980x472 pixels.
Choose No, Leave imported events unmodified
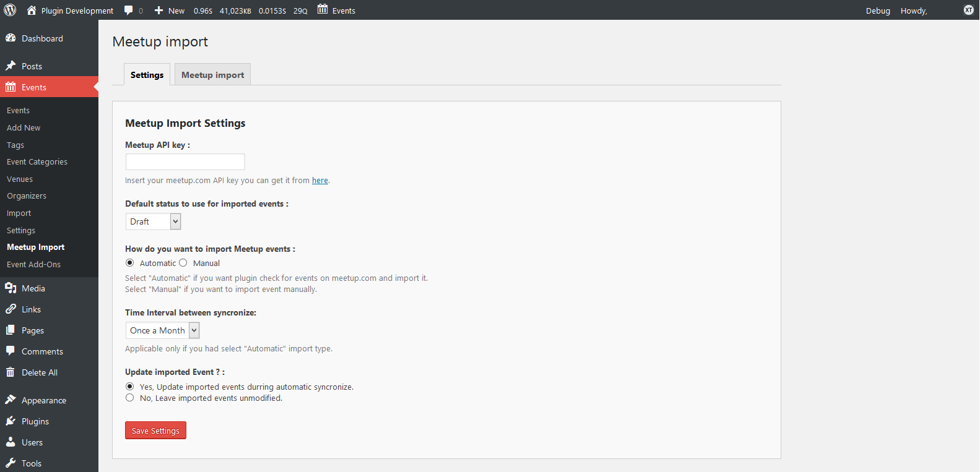(x=130, y=398)
